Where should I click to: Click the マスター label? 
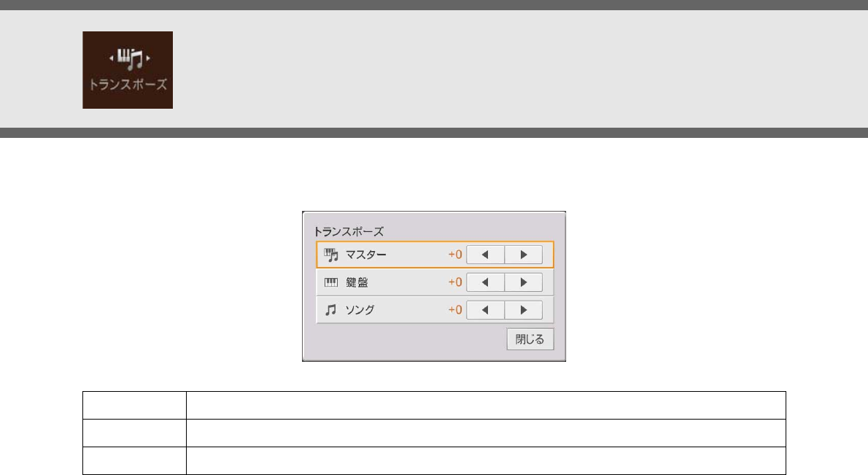(366, 255)
